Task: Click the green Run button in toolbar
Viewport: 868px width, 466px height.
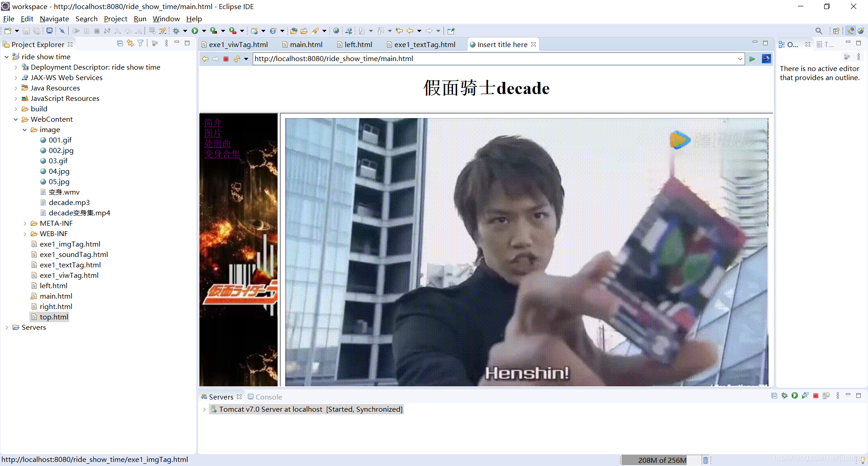Action: point(195,31)
